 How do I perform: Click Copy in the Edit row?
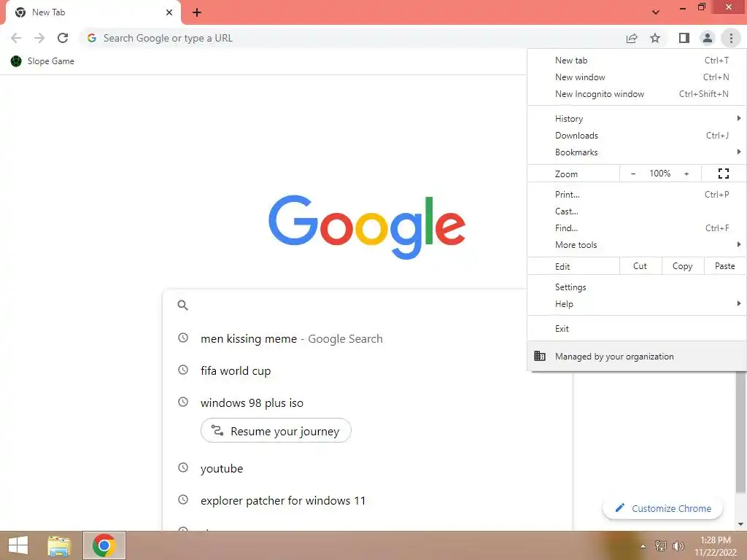point(683,265)
